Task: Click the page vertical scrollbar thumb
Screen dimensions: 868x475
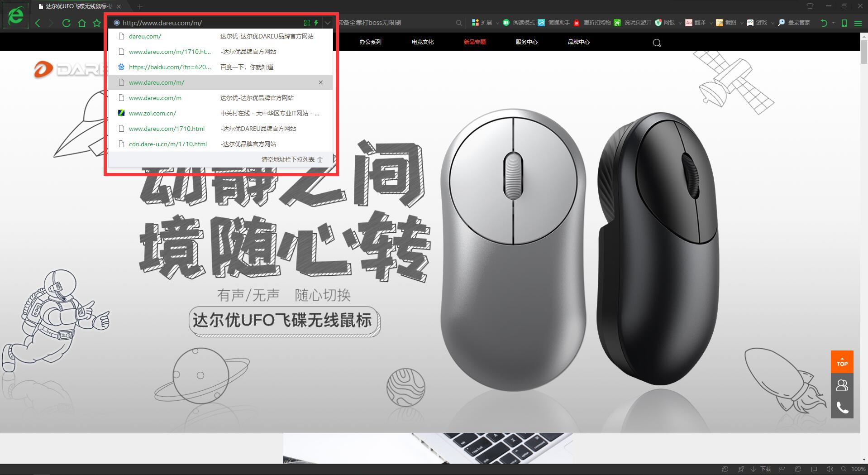Action: (864, 53)
